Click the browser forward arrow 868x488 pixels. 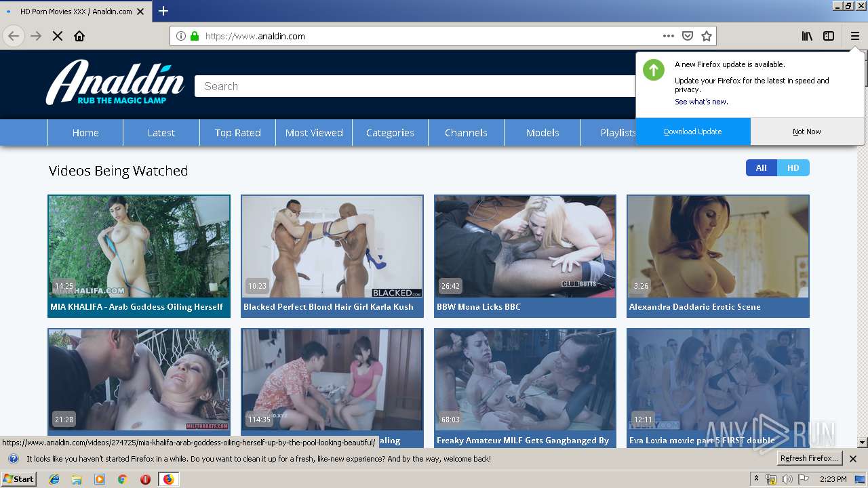point(36,36)
